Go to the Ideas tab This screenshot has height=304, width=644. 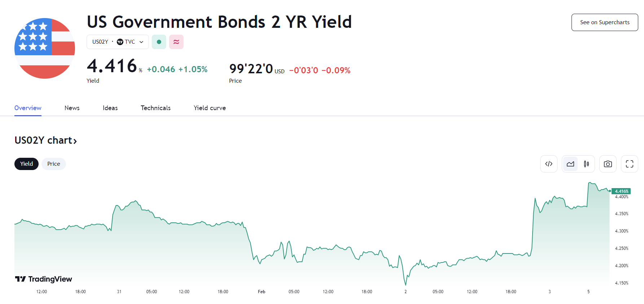point(110,108)
